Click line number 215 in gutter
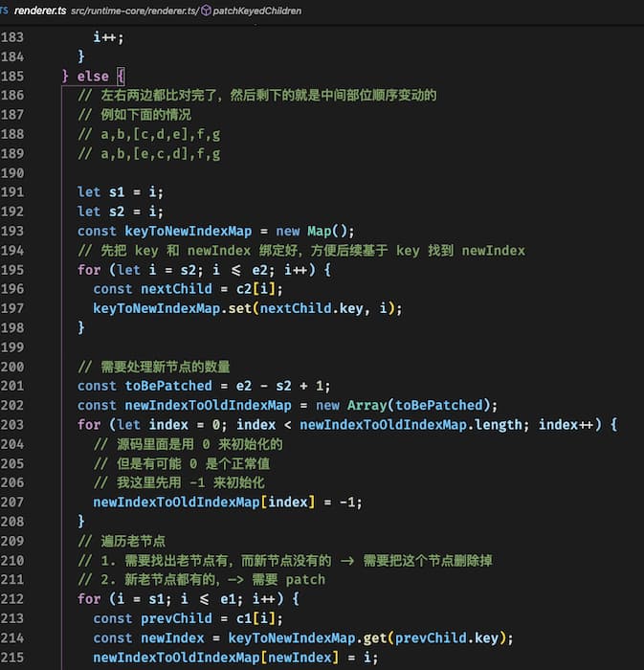This screenshot has width=644, height=670. click(x=11, y=658)
